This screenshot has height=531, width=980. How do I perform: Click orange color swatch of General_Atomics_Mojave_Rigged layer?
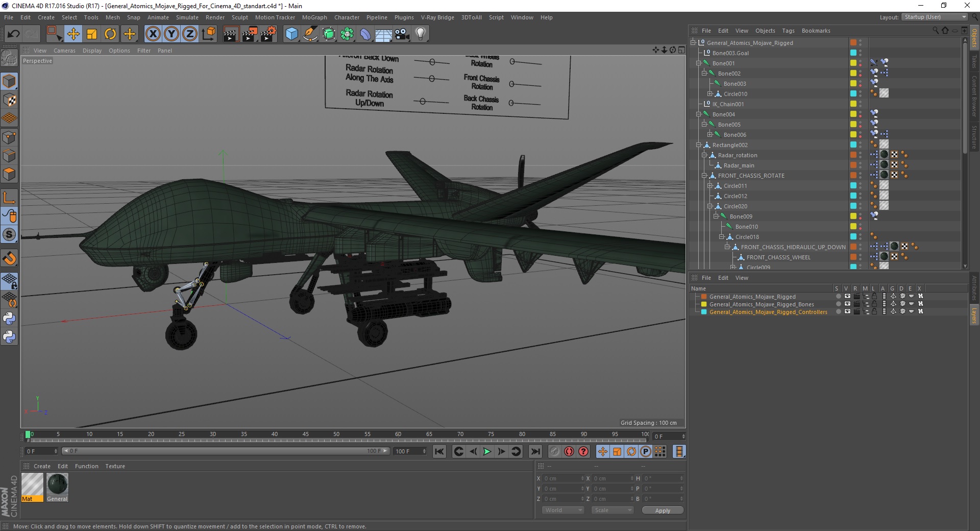pos(704,297)
